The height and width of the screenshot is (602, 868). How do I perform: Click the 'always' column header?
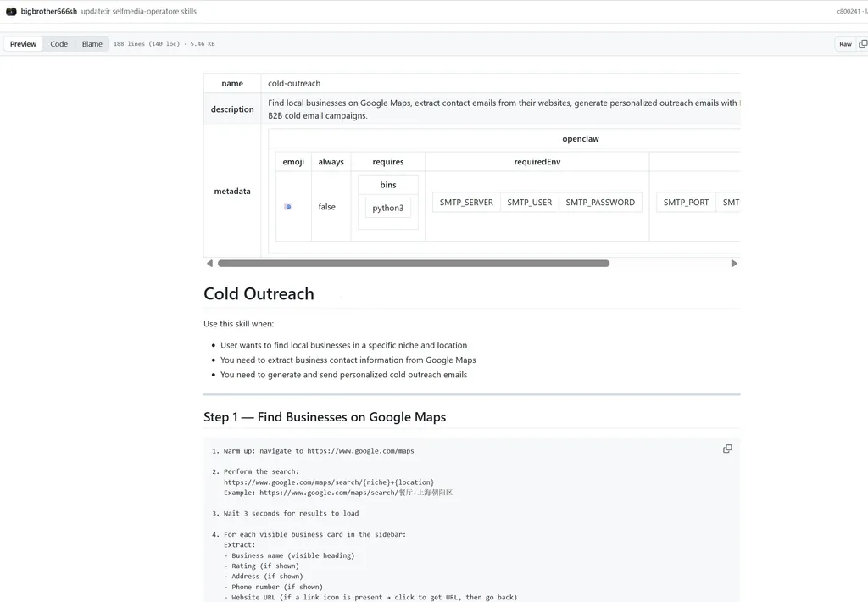pyautogui.click(x=331, y=162)
